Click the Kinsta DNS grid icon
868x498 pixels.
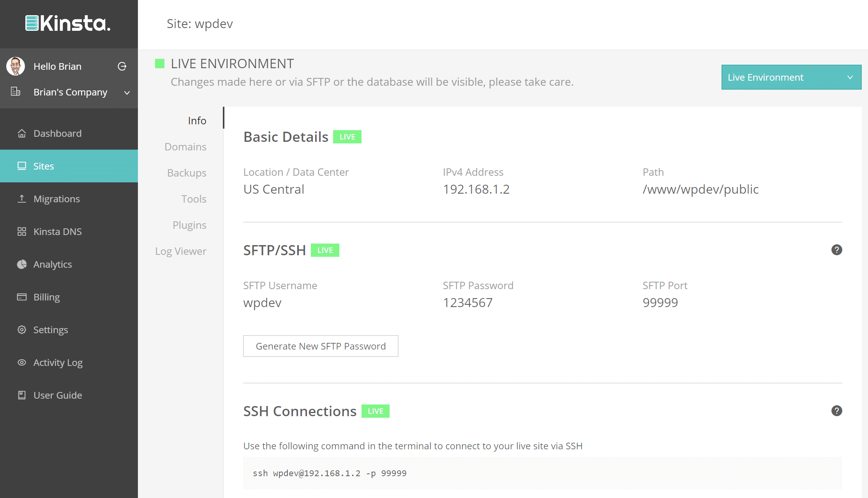22,231
